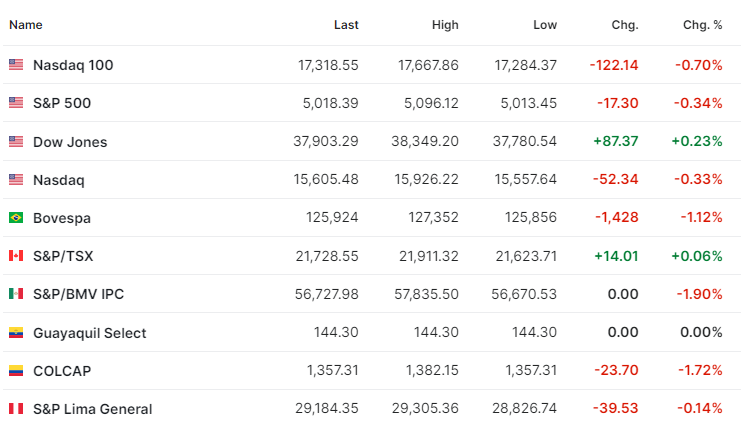Click the Colombia flag beside COLCAP
Screen dimensions: 741x422
(16, 370)
